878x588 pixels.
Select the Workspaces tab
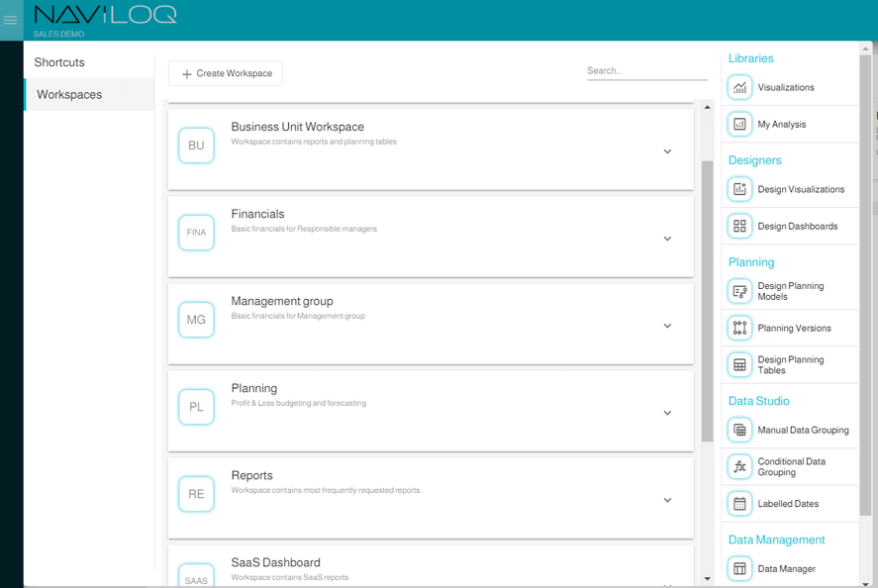coord(89,95)
